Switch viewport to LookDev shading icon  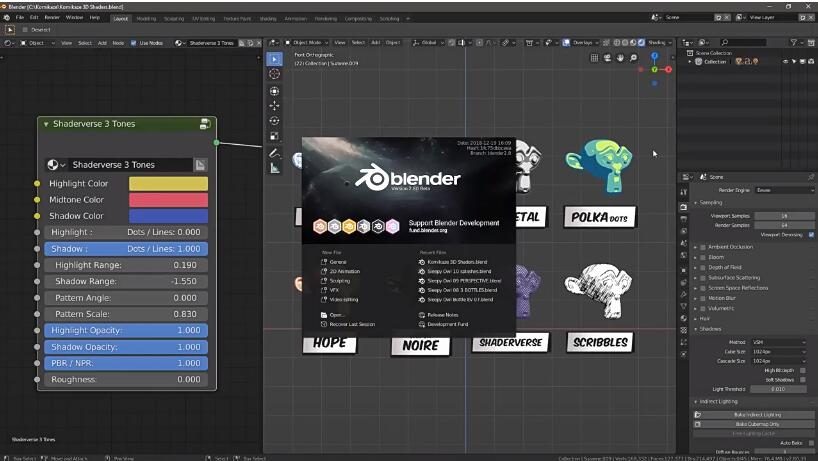tap(633, 43)
